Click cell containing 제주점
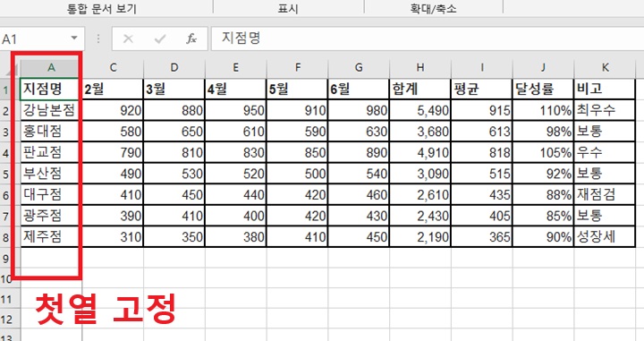 pos(51,236)
